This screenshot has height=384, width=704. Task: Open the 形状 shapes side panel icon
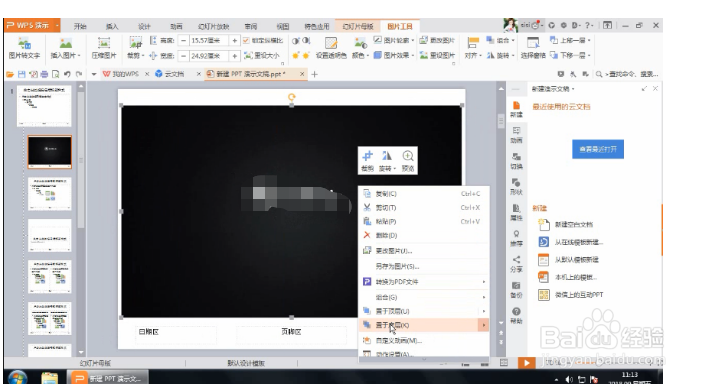click(516, 186)
